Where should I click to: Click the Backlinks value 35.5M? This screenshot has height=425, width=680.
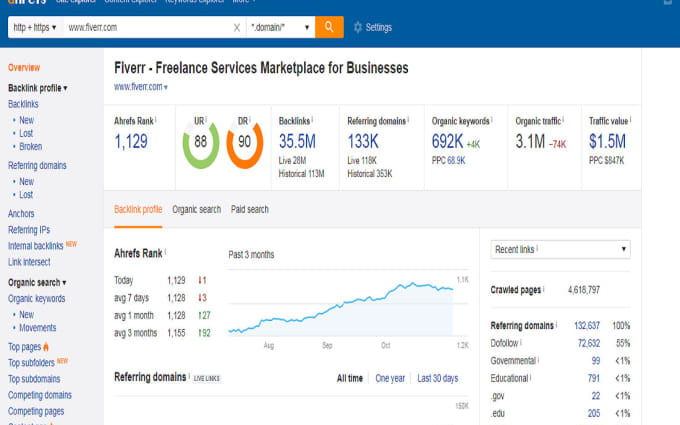click(x=297, y=141)
